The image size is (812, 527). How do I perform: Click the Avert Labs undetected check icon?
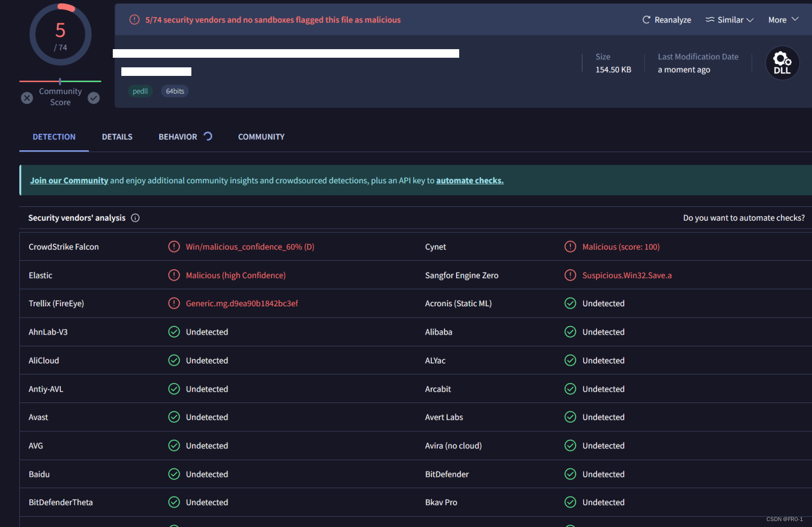point(570,417)
